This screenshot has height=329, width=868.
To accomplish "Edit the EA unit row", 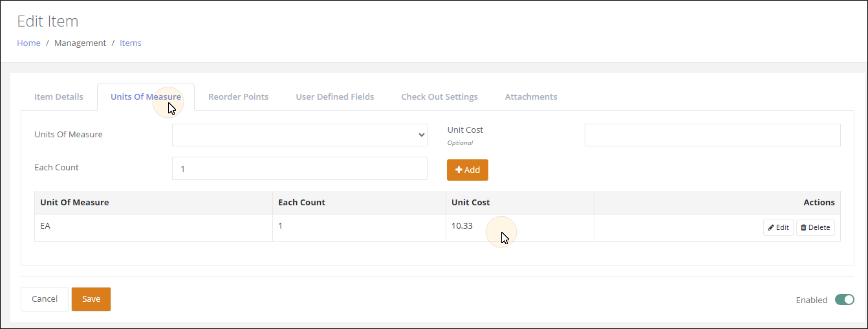I will [x=778, y=227].
